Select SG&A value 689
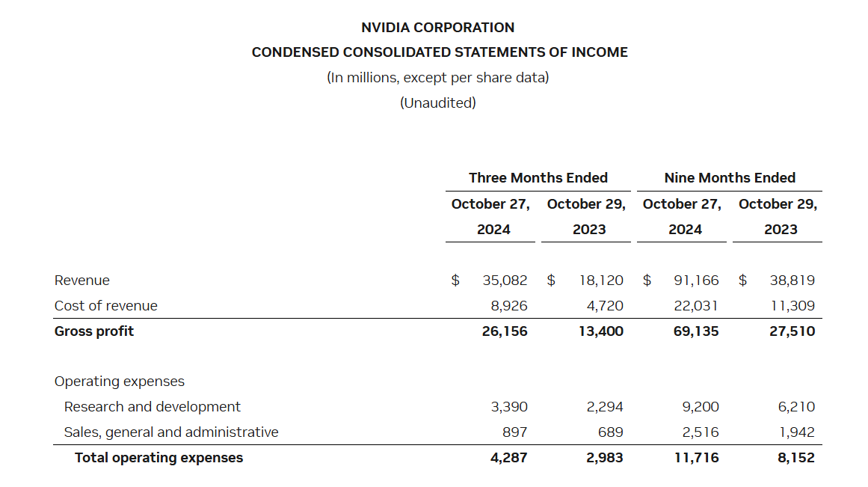 [611, 432]
